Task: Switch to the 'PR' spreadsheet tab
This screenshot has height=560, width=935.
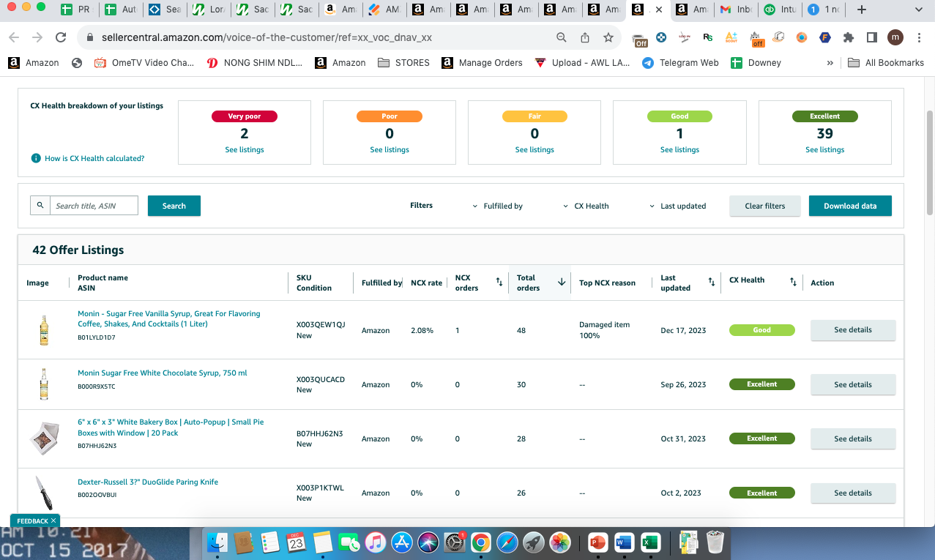Action: click(x=76, y=10)
